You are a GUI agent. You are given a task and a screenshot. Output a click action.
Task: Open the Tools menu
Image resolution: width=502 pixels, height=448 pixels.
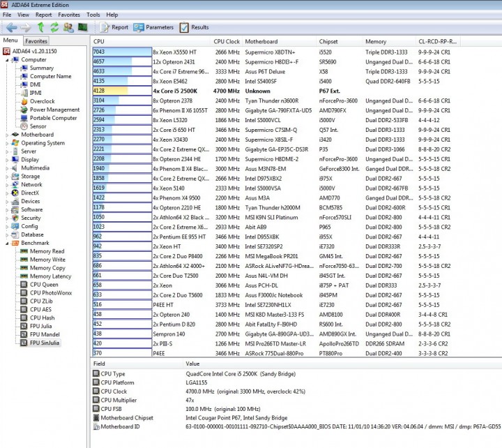point(93,15)
